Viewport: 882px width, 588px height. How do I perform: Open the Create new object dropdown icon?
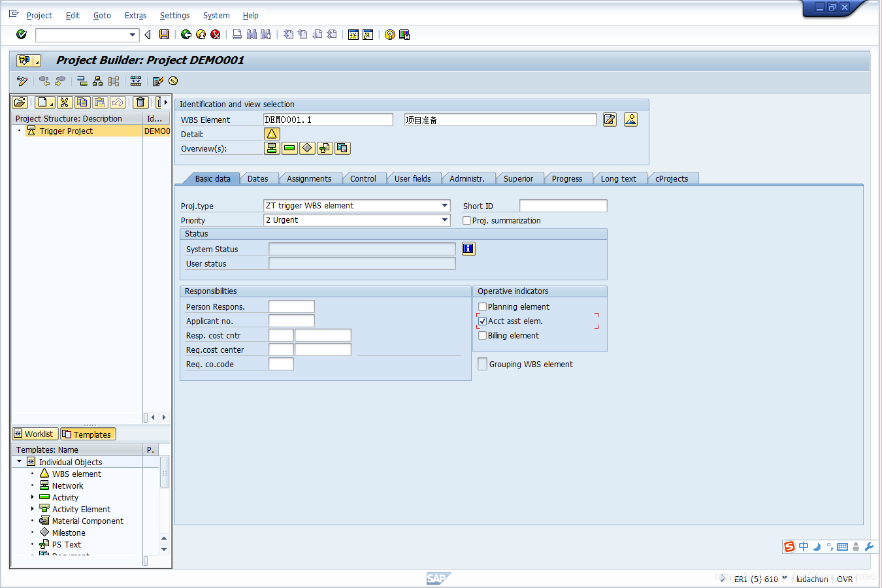44,103
